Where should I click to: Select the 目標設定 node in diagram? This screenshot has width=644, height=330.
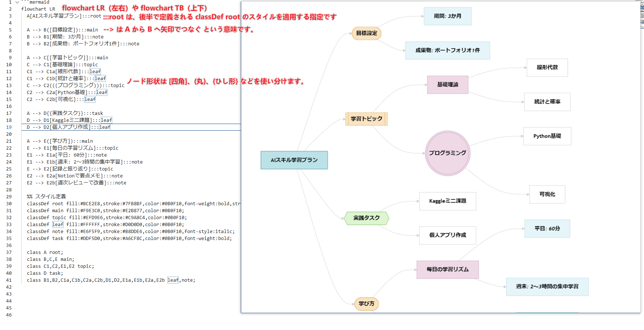pyautogui.click(x=366, y=33)
